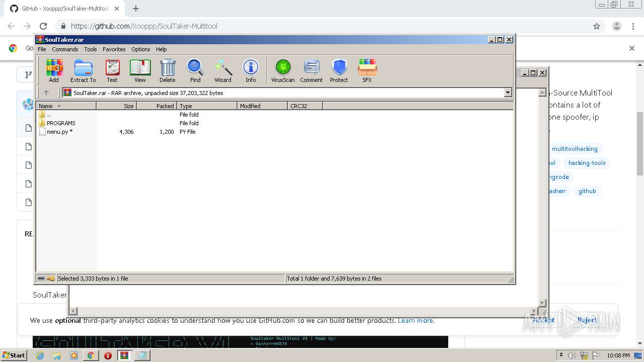Select the menu.py file entry
The width and height of the screenshot is (644, 362).
point(56,132)
